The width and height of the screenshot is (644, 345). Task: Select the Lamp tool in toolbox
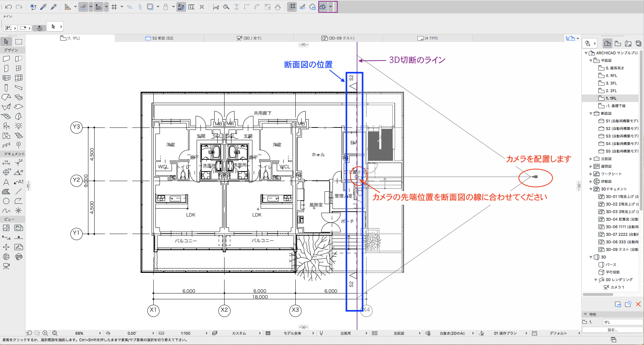point(19,126)
